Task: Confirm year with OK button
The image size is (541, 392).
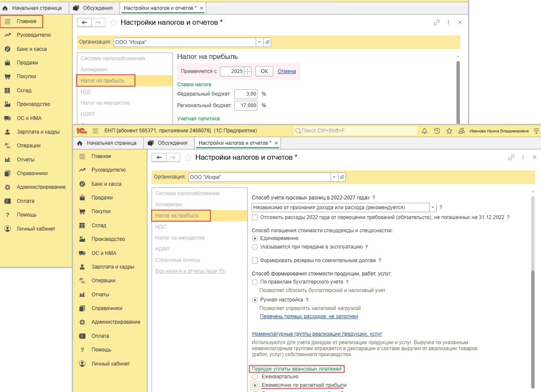Action: coord(264,71)
